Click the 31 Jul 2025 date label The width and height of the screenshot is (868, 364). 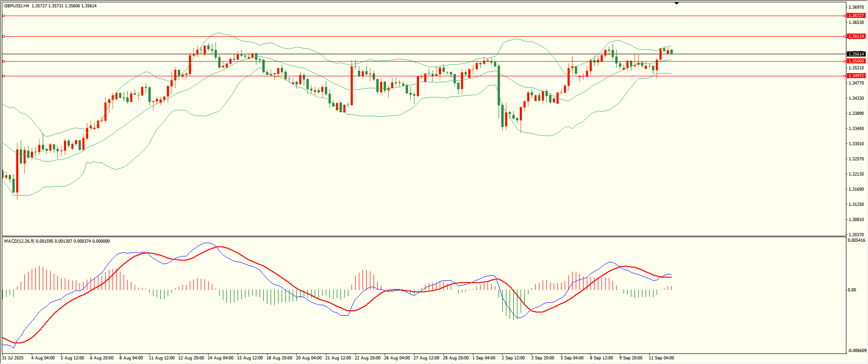(x=13, y=358)
